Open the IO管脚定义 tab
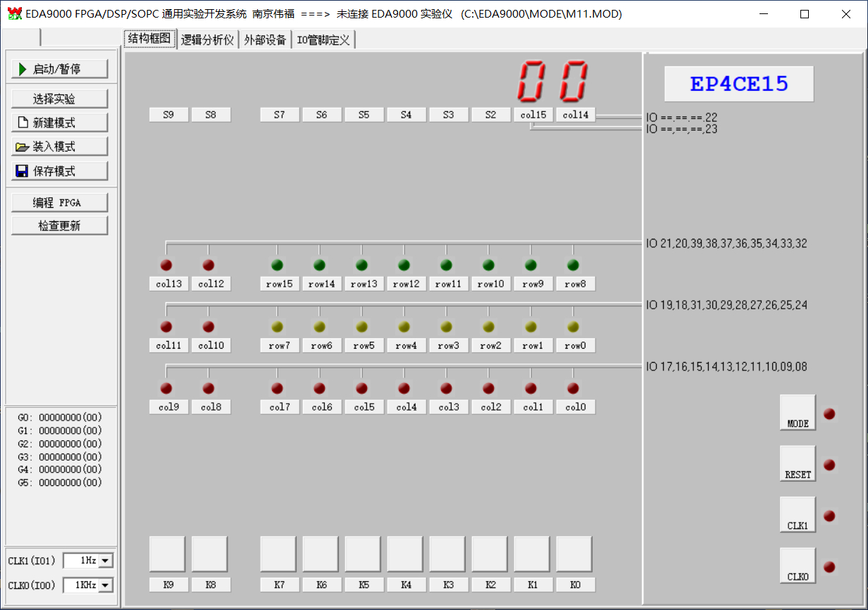This screenshot has width=868, height=610. pyautogui.click(x=323, y=40)
